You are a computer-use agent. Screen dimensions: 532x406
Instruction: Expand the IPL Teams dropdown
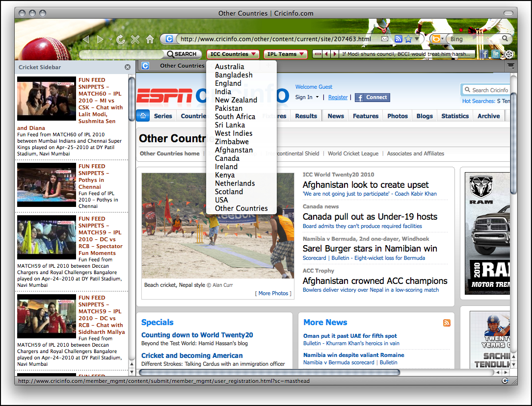click(285, 54)
